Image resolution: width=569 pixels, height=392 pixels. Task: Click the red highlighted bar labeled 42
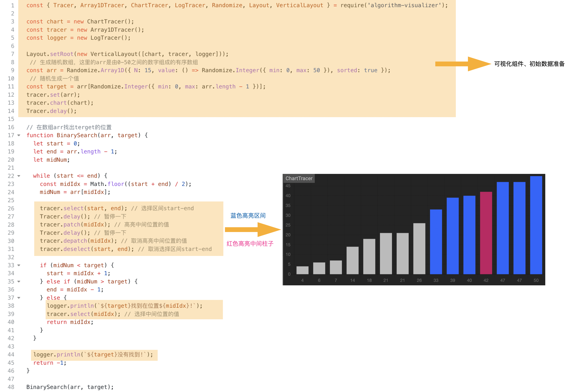(x=486, y=233)
